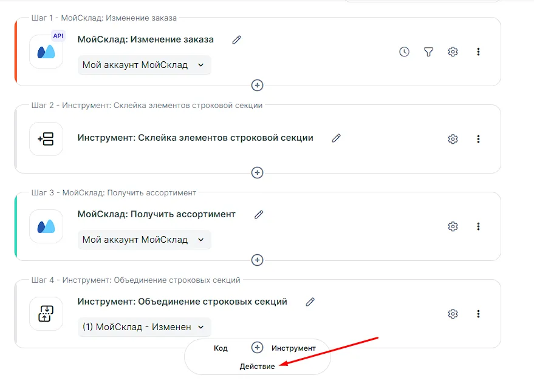Rename step 2 using pencil icon
The height and width of the screenshot is (392, 534).
click(x=337, y=138)
